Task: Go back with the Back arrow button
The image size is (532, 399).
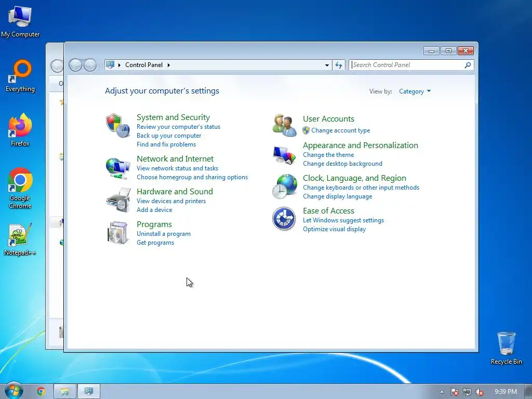Action: (x=75, y=65)
